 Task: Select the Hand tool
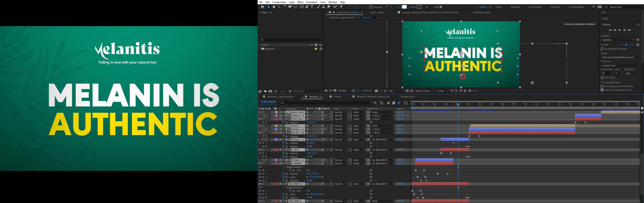[x=274, y=7]
